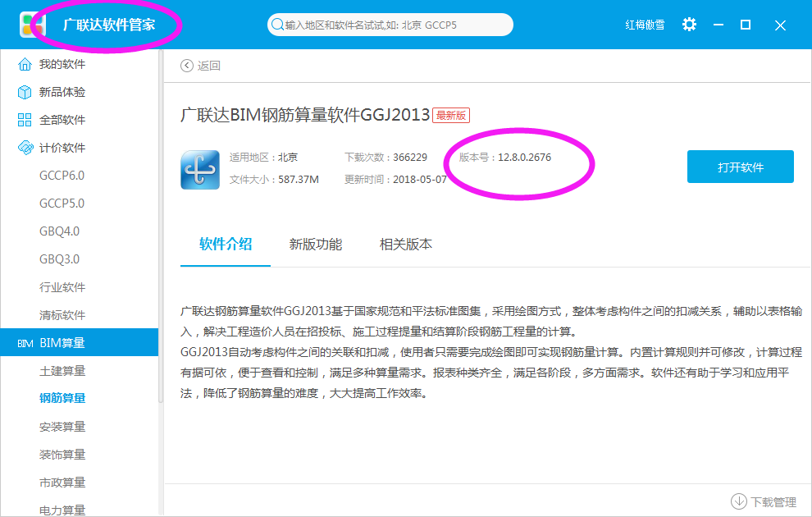Select GCCP6.0 in the sidebar
The height and width of the screenshot is (517, 812).
62,176
